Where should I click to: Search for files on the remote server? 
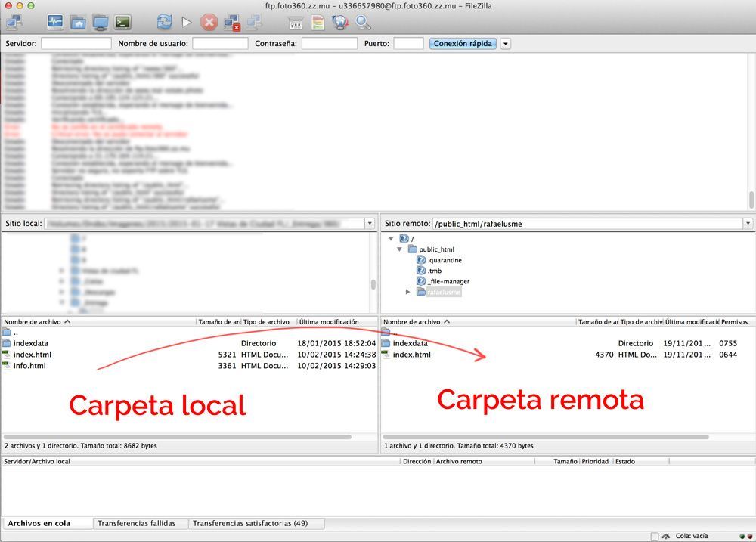tap(363, 22)
